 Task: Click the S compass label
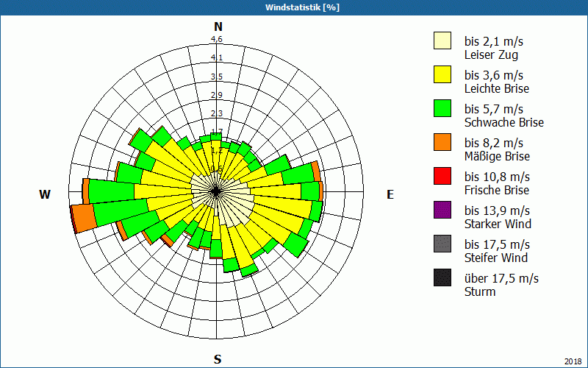tap(218, 359)
